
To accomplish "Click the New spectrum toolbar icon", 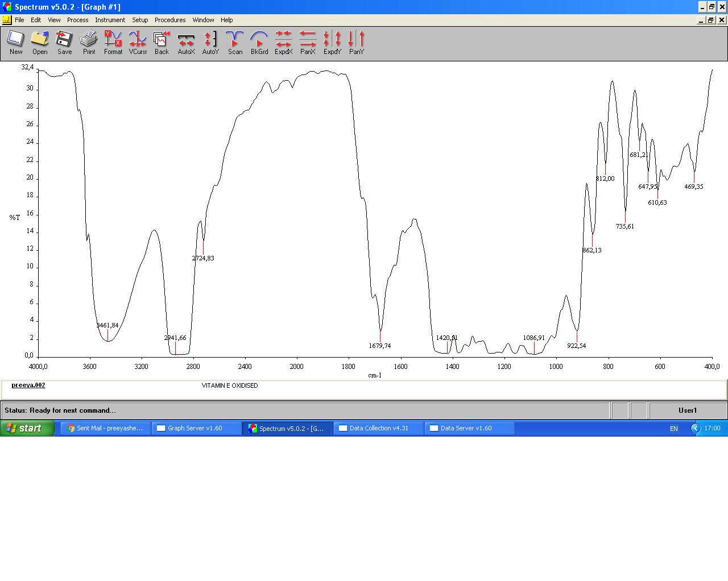I will 15,43.
